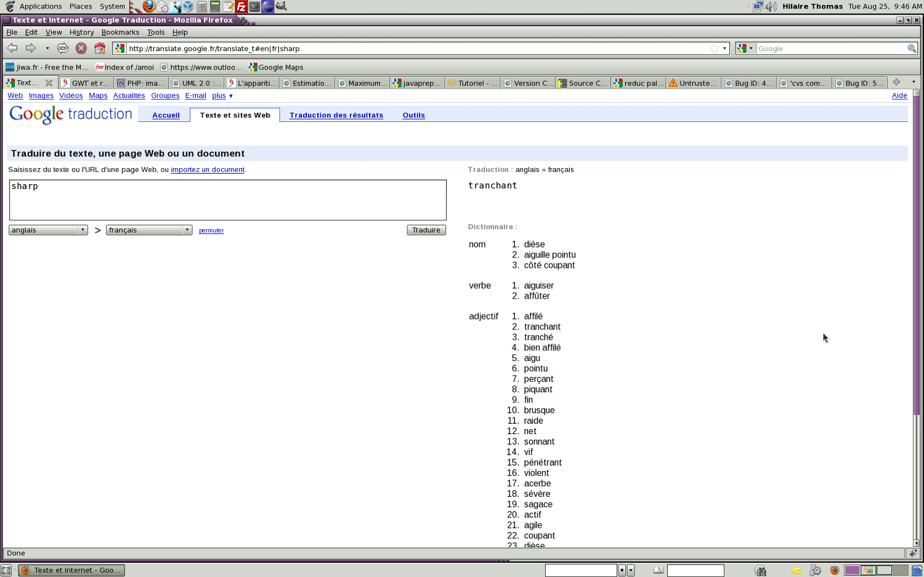Image resolution: width=924 pixels, height=577 pixels.
Task: Switch to the 'GWT et r...' tab
Action: coord(86,83)
